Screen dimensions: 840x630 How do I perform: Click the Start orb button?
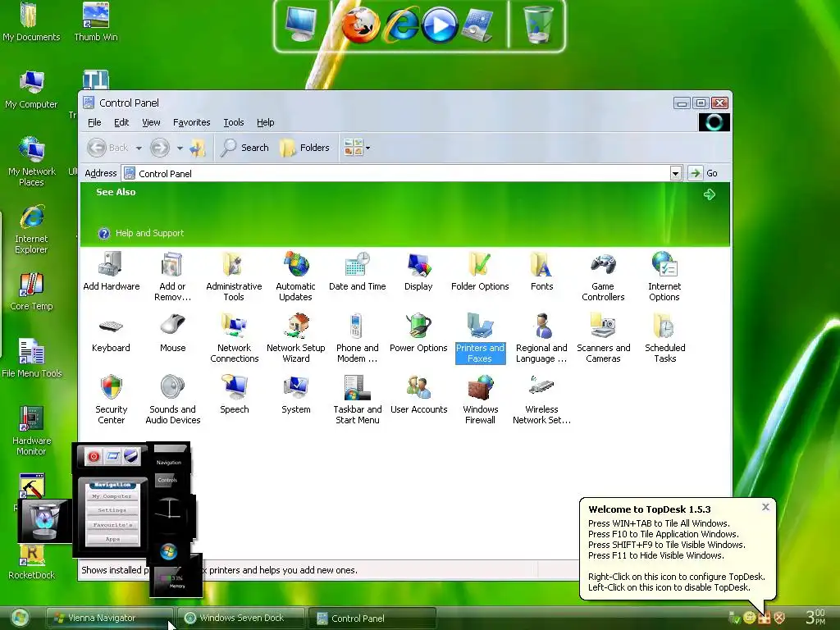click(20, 619)
